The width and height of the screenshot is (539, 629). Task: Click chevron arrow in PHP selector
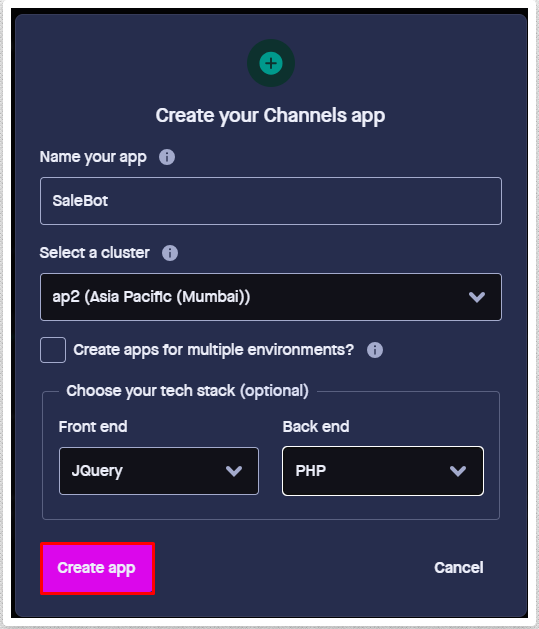[458, 471]
